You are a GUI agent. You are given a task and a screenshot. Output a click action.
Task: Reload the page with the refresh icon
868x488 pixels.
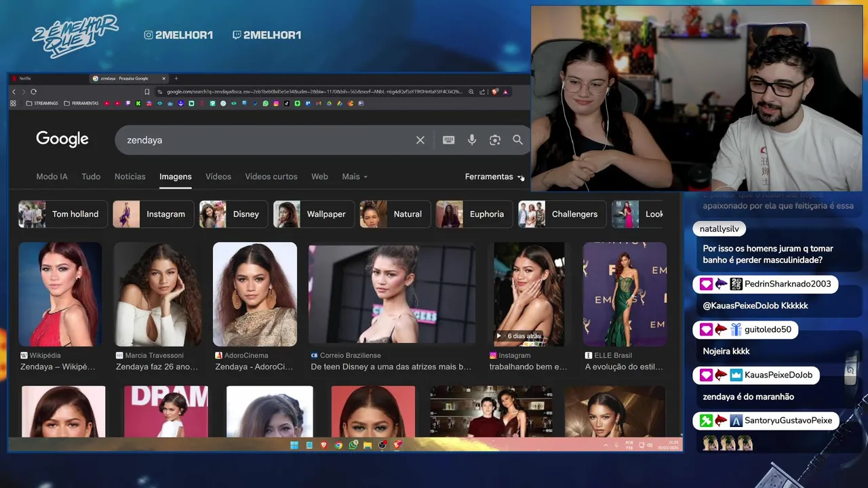[33, 91]
